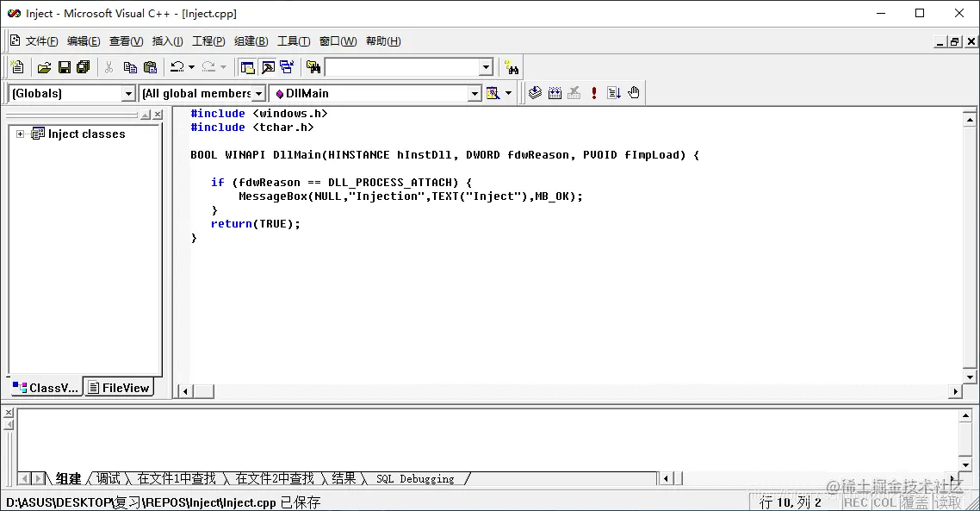This screenshot has width=980, height=511.
Task: Click the greyed-out Redo arrow icon
Action: point(208,67)
